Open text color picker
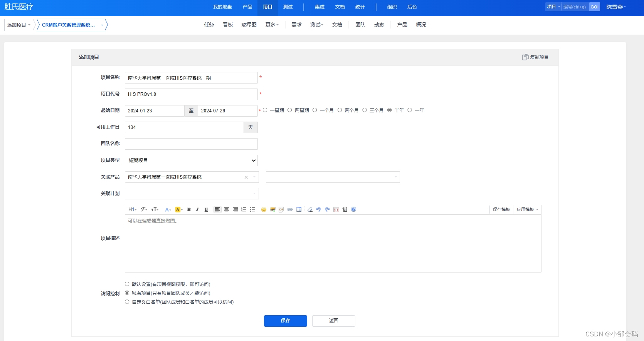 (x=168, y=209)
